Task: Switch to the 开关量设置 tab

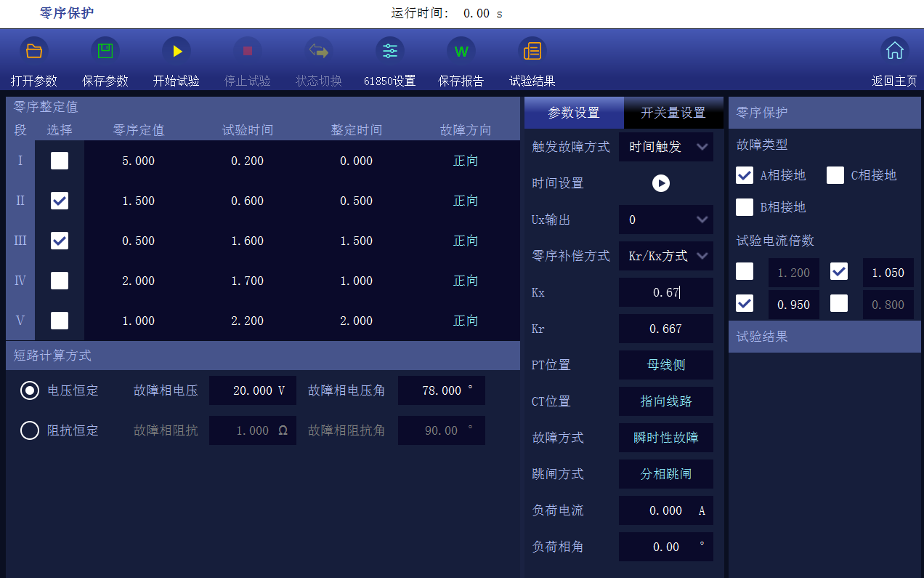Action: (x=673, y=113)
